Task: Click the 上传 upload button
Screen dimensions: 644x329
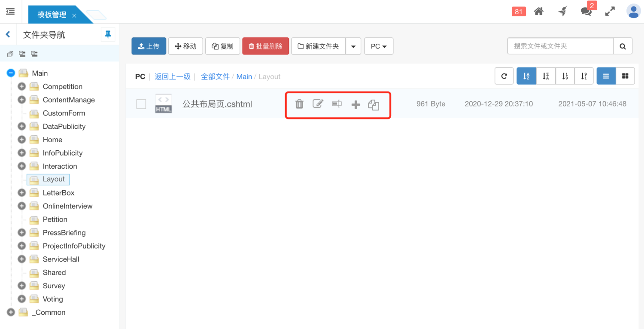Action: coord(149,46)
